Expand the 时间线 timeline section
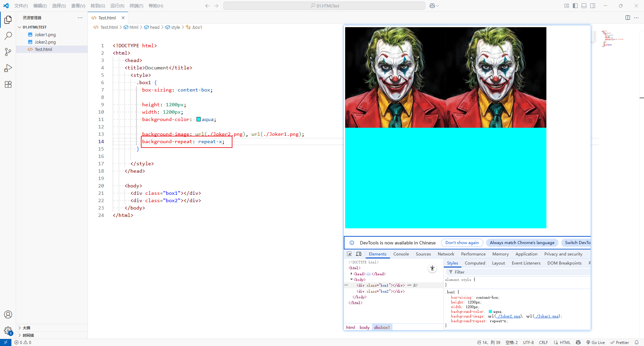 click(19, 335)
